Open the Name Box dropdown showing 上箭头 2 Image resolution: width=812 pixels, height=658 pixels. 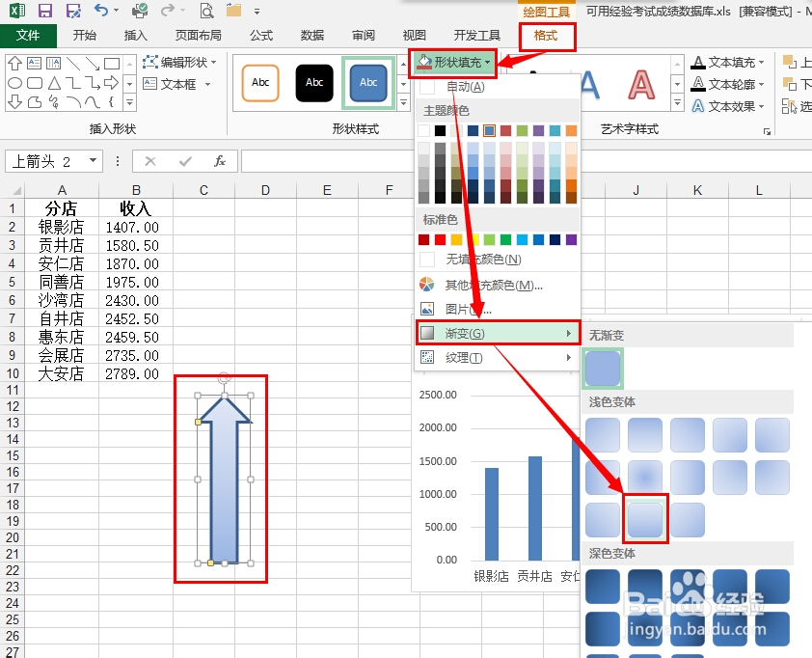[x=93, y=161]
